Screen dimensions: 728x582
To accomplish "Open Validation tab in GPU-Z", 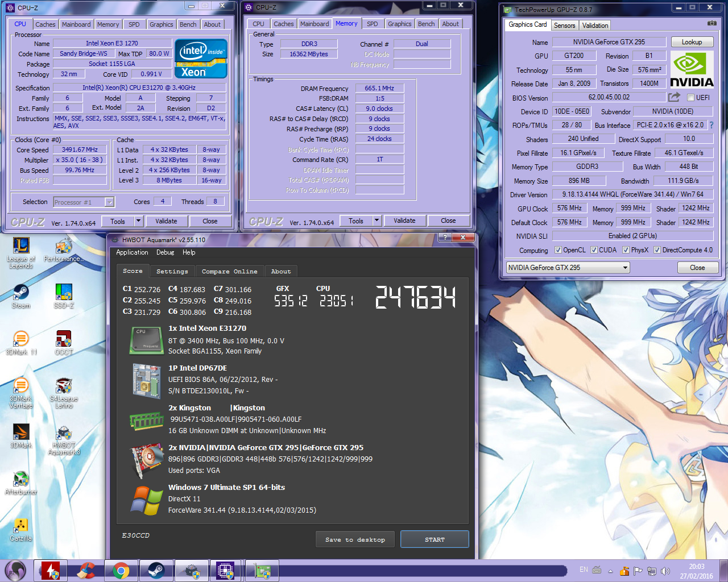I will click(x=595, y=26).
